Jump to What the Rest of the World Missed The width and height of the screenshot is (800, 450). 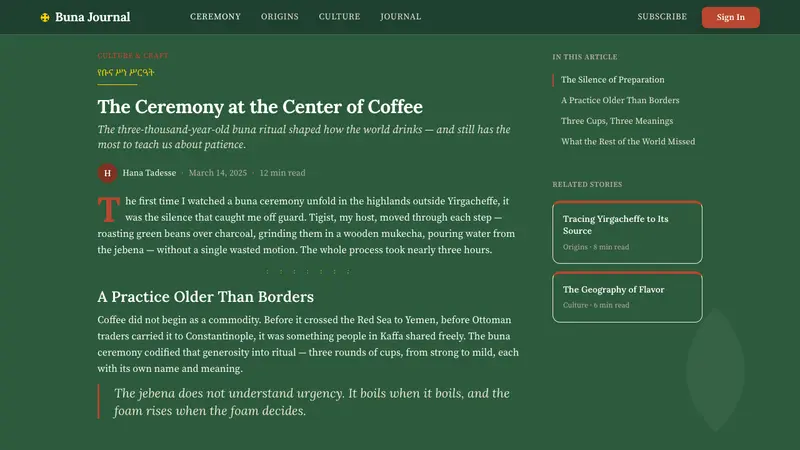coord(628,142)
